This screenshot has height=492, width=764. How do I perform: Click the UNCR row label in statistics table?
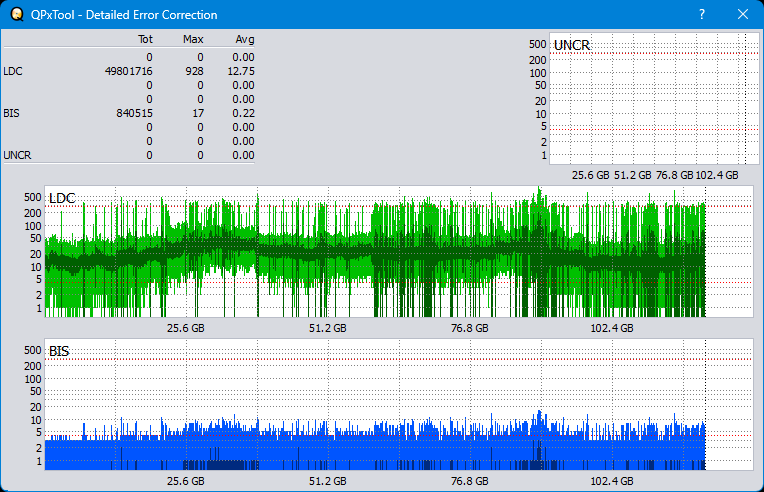click(x=17, y=155)
